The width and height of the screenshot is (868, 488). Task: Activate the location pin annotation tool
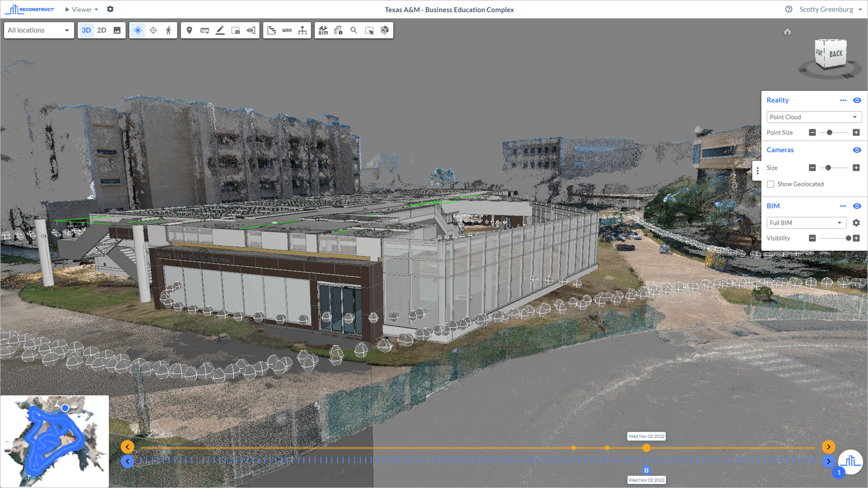coord(190,30)
